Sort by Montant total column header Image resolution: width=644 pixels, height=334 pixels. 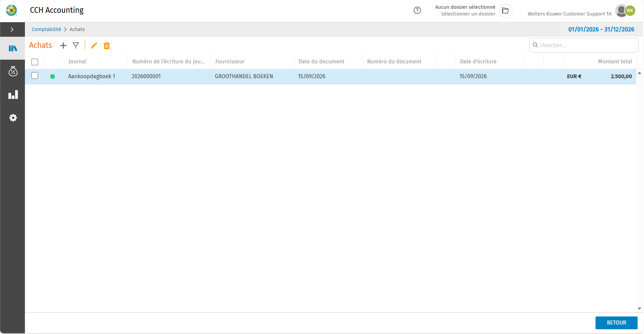click(615, 61)
